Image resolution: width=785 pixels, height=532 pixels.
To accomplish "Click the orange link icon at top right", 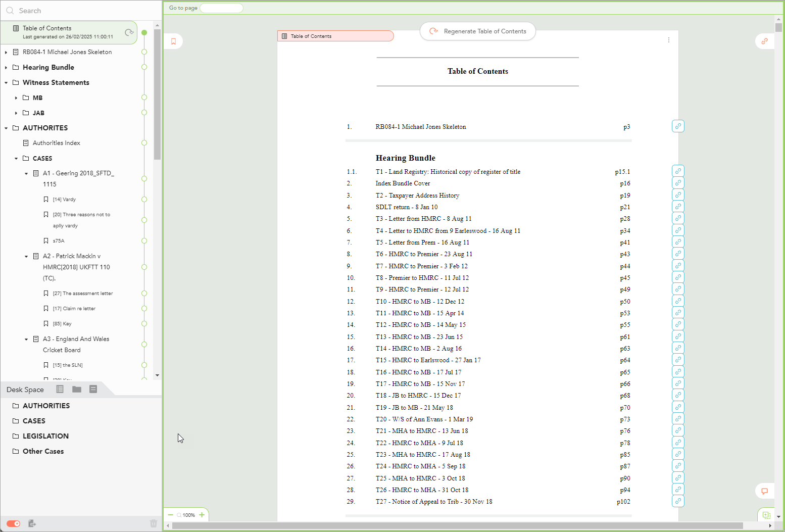I will [x=764, y=41].
